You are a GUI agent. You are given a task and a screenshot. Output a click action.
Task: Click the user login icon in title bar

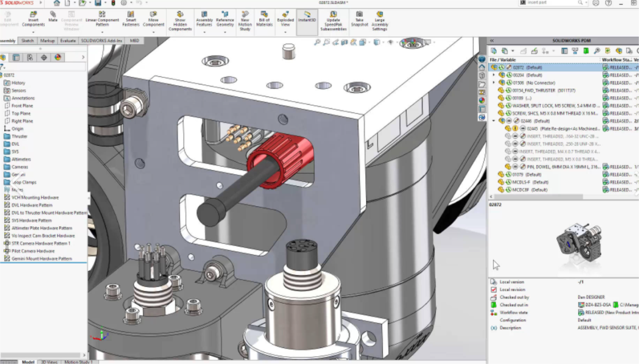click(596, 3)
